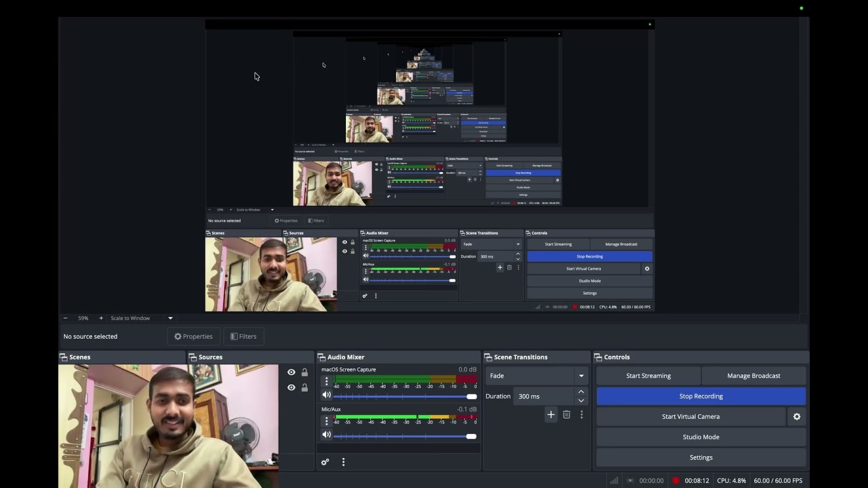Increase main transition Duration with up arrow
The image size is (868, 488).
(581, 392)
